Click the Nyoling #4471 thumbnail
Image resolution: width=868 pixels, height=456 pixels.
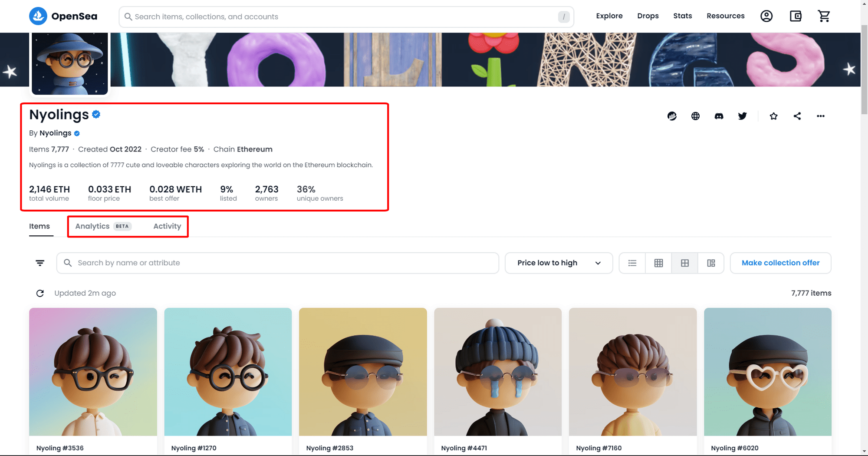click(497, 372)
